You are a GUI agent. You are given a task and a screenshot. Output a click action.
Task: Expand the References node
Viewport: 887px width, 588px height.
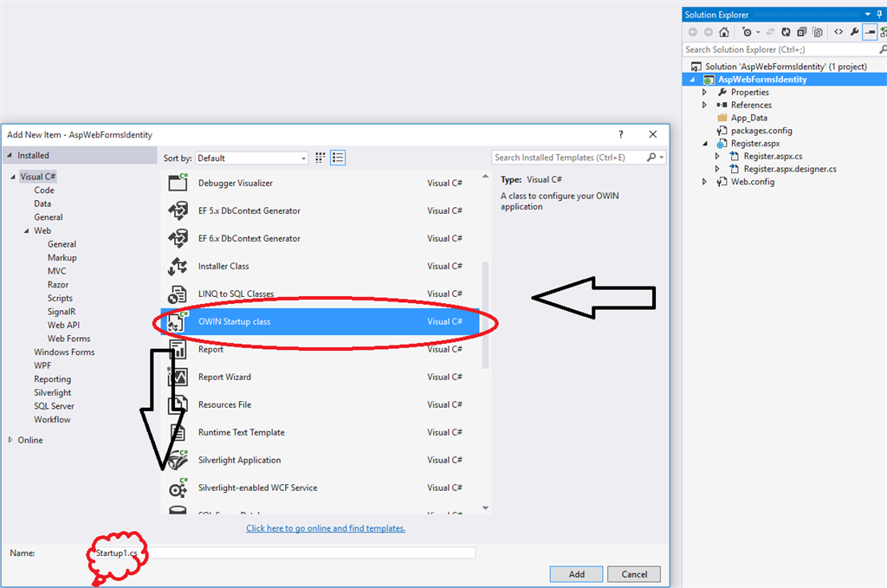point(704,105)
